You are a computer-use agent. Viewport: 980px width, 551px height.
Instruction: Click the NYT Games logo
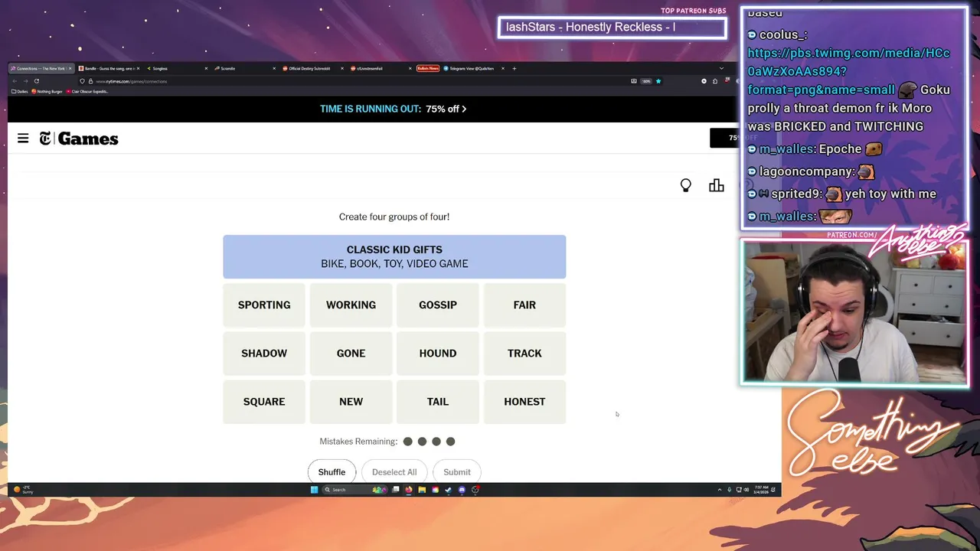79,139
